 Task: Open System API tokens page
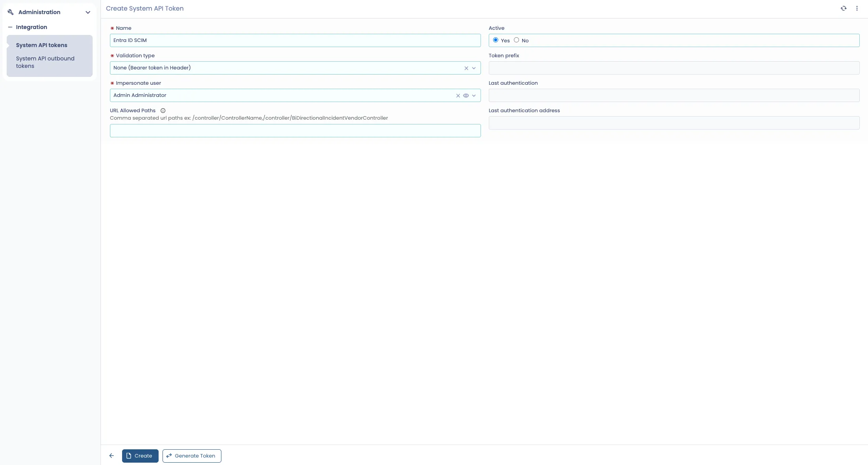pyautogui.click(x=42, y=45)
